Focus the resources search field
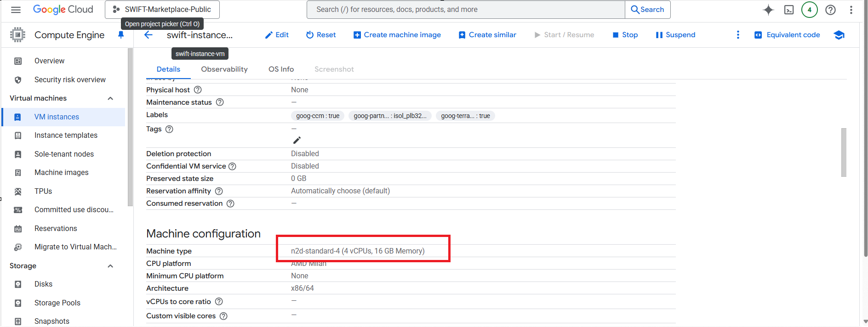The height and width of the screenshot is (327, 868). pos(466,10)
